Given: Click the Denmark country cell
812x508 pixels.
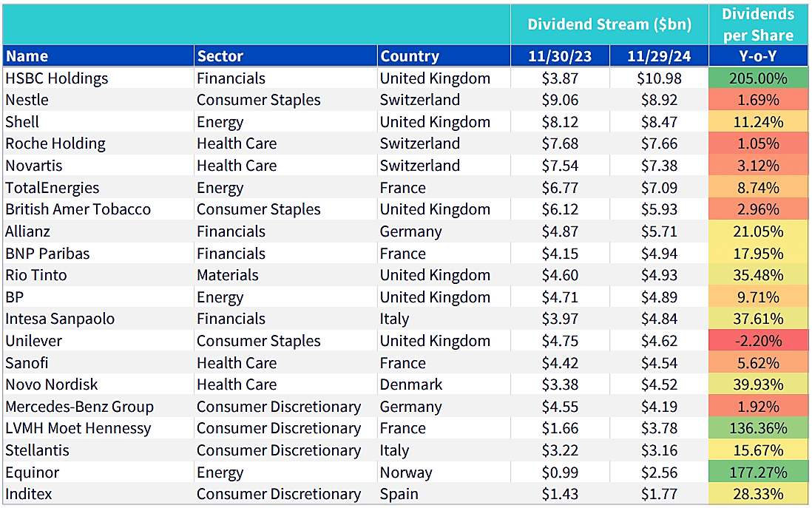Looking at the screenshot, I should 411,385.
